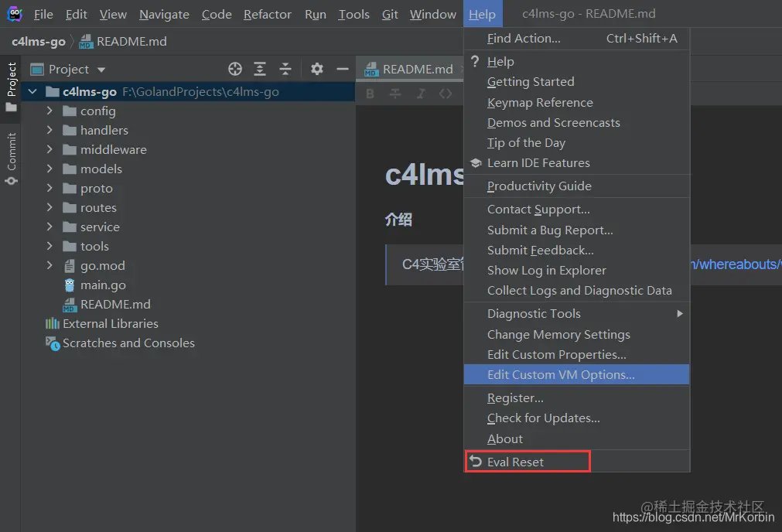The height and width of the screenshot is (532, 782).
Task: Select Demos and Screencasts
Action: 576,123
